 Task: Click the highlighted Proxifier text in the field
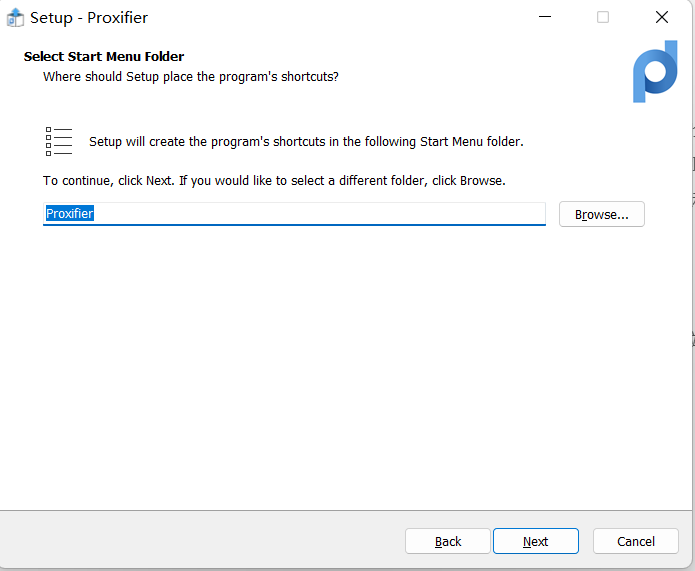point(70,214)
